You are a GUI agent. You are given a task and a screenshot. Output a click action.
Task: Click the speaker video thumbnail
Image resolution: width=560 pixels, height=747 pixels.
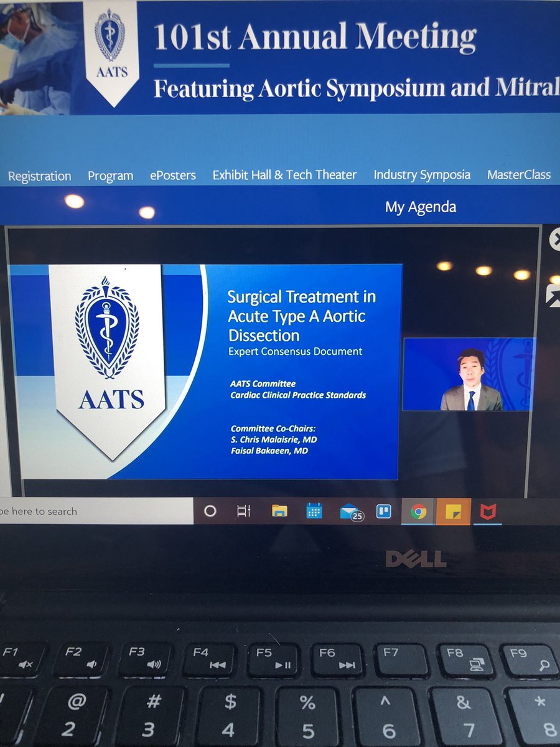point(469,375)
